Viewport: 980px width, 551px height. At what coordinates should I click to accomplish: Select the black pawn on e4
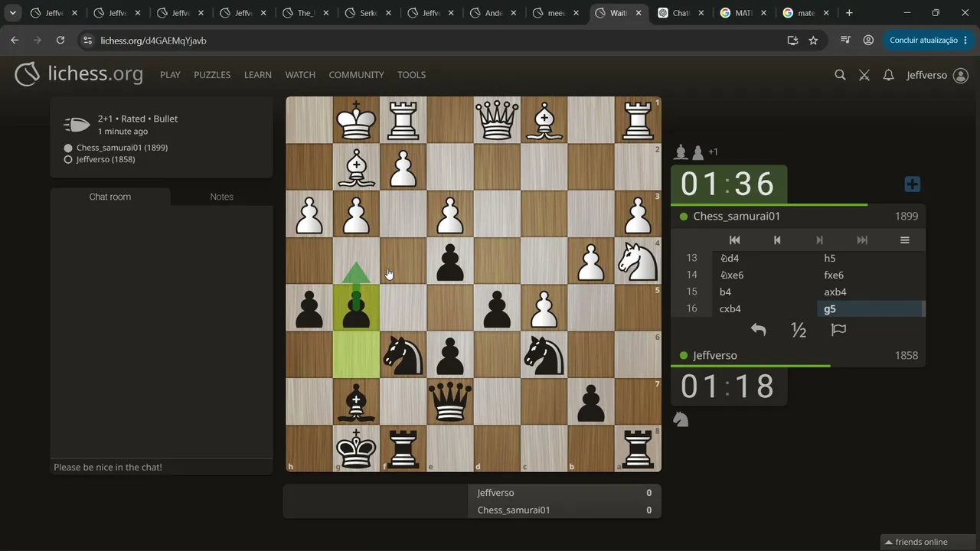(x=450, y=261)
